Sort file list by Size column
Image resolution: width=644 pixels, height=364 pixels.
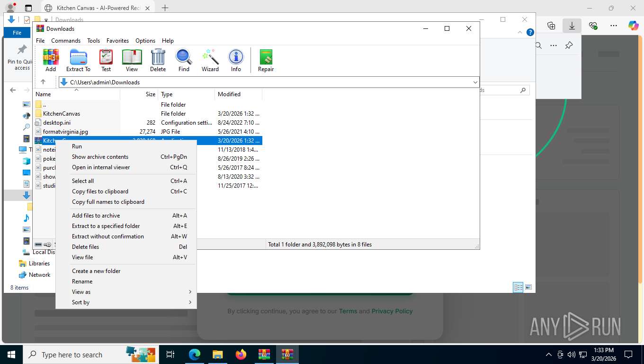139,94
